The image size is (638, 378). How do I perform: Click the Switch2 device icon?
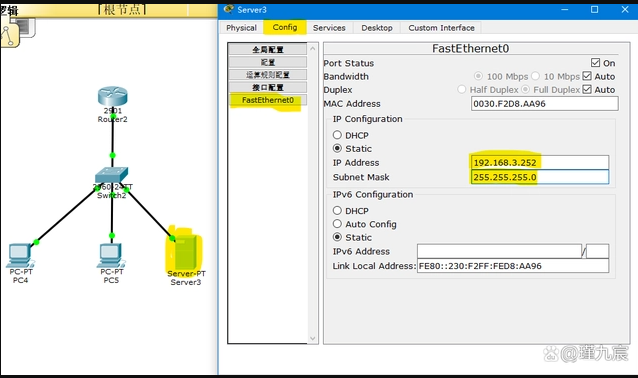coord(111,175)
